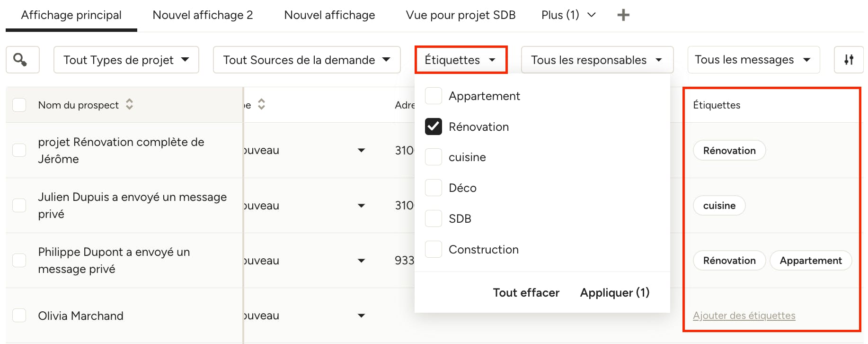868x344 pixels.
Task: Open the Plus (1) views menu
Action: point(568,15)
